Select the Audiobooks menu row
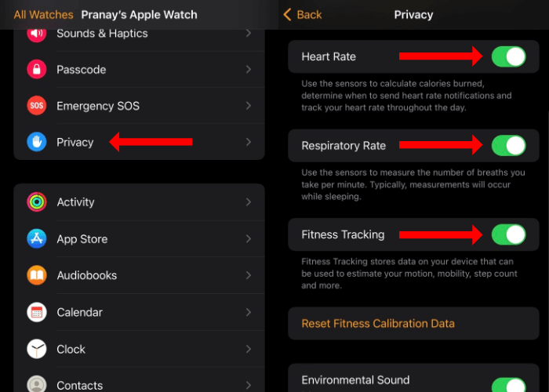This screenshot has width=549, height=392. 139,275
